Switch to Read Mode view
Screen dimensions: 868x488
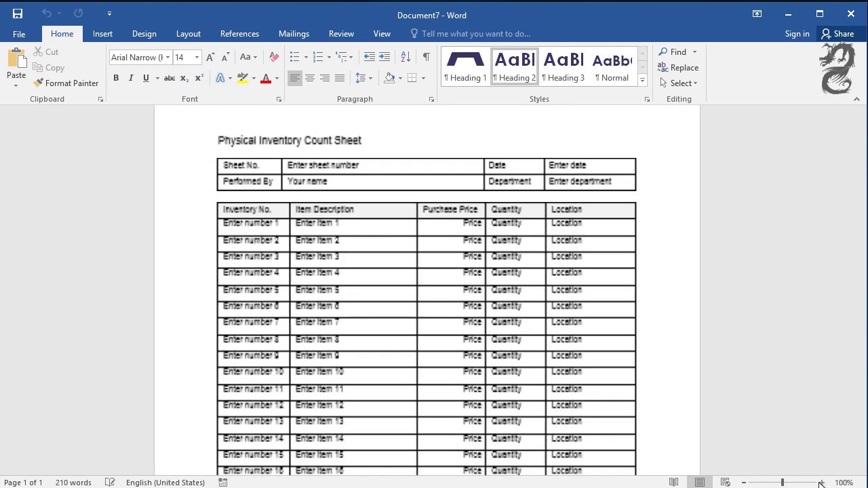tap(673, 483)
